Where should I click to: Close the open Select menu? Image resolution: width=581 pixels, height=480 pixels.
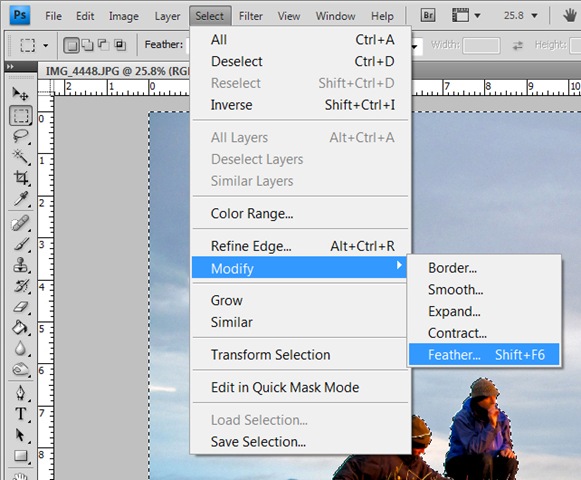pyautogui.click(x=210, y=16)
